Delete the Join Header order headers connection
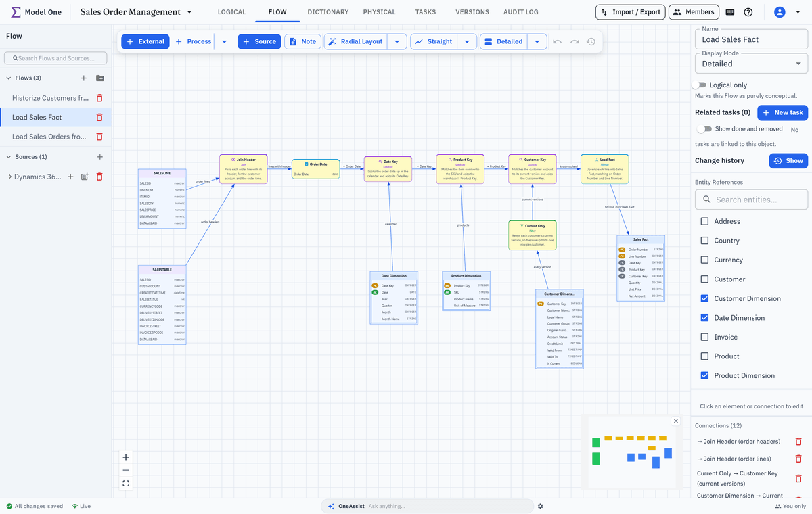812x514 pixels. click(798, 442)
